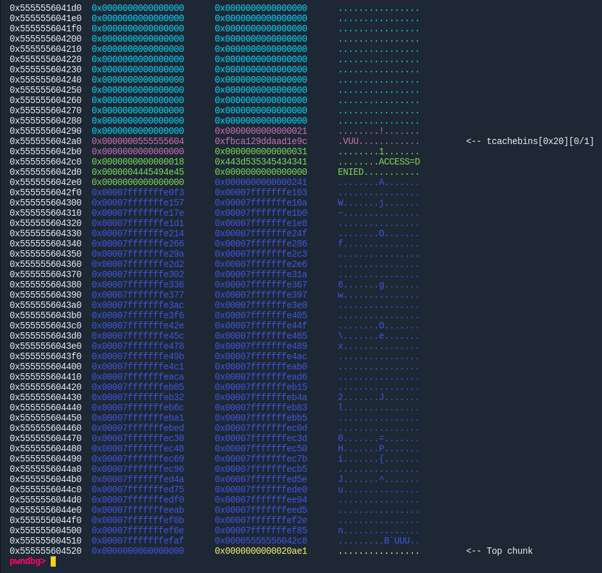
Task: Select pointer value 0x00007fffffffeab0
Action: [x=261, y=366]
